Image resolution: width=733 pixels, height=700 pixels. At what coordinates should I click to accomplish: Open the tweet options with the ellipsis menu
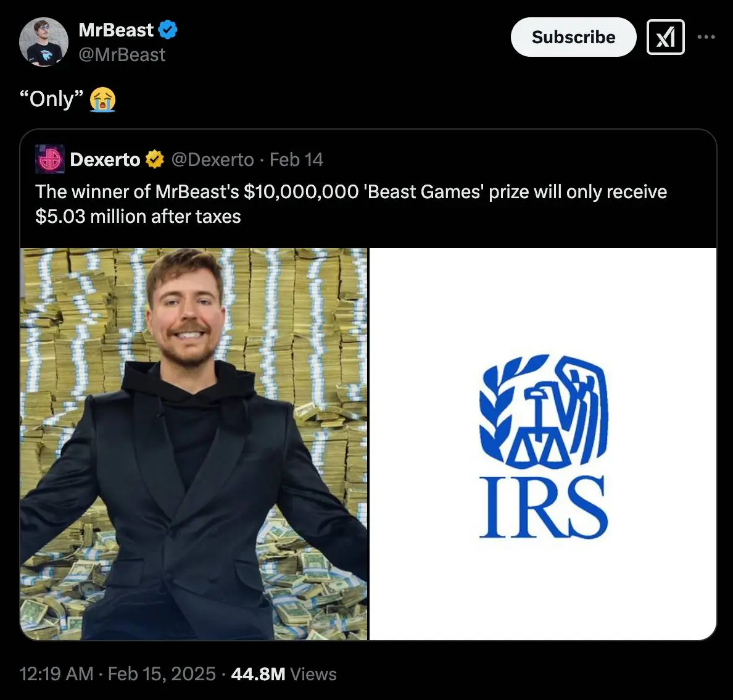tap(706, 37)
